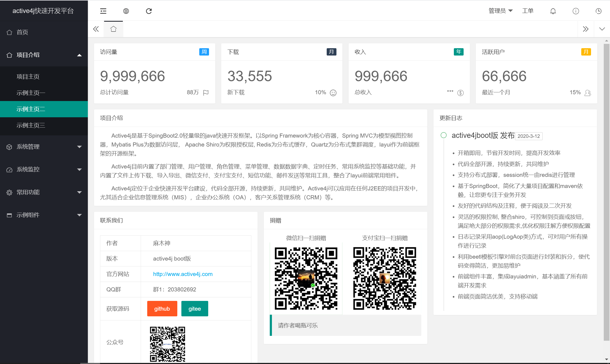Viewport: 610px width, 364px height.
Task: Click the refresh icon in the top toolbar
Action: [149, 11]
